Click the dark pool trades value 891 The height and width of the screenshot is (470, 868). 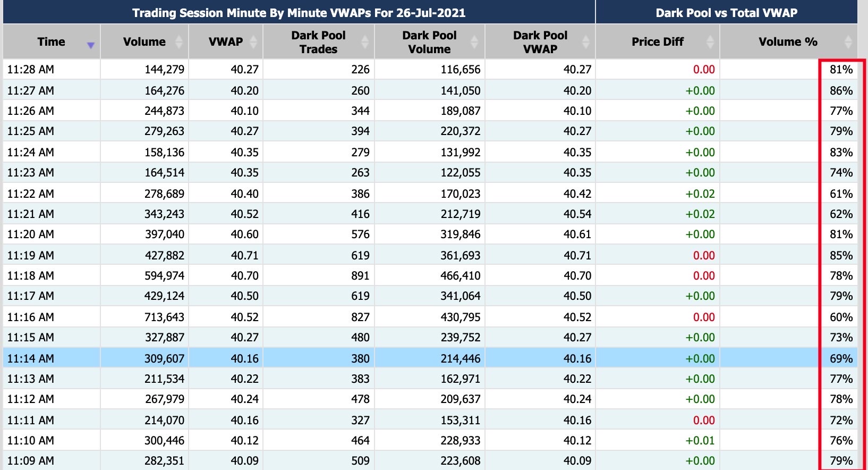click(x=360, y=275)
